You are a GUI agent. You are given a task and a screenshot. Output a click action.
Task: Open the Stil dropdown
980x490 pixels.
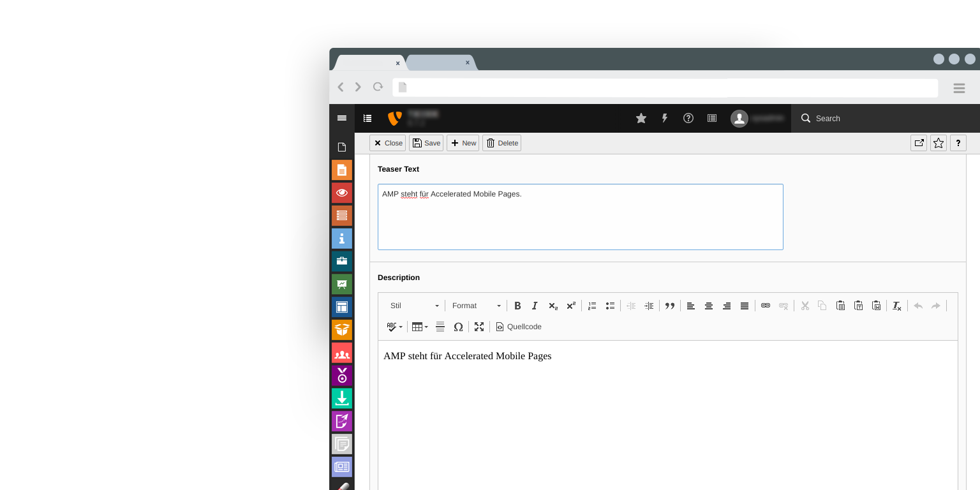coord(414,306)
